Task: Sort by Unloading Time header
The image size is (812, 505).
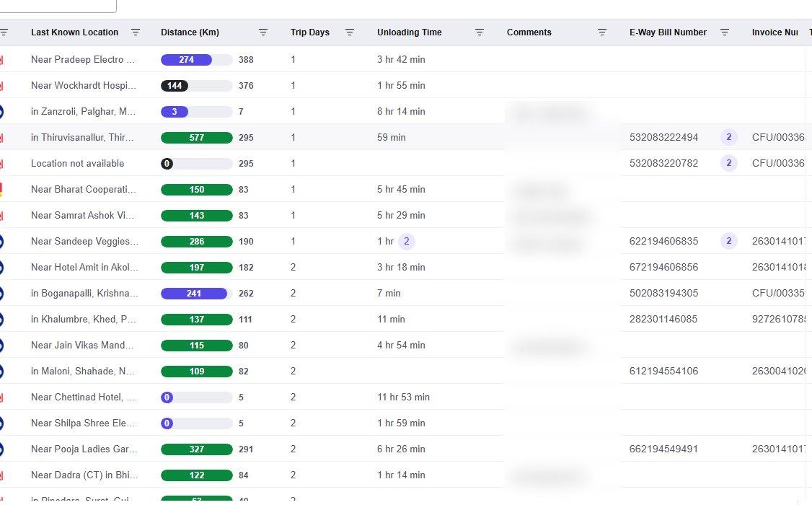Action: (x=409, y=32)
